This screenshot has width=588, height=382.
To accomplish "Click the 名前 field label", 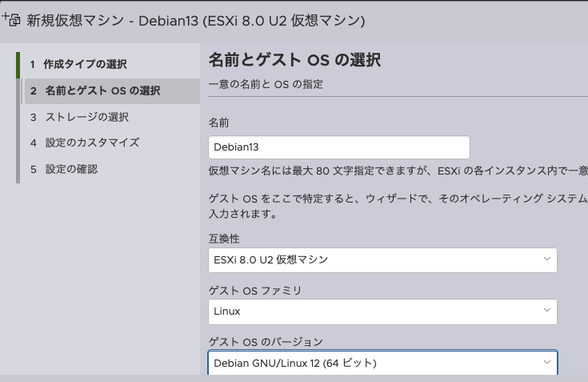I will point(218,123).
